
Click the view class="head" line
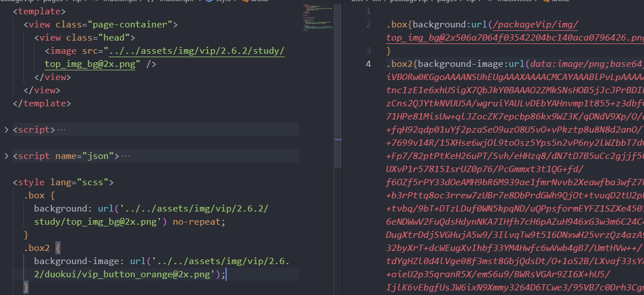(x=84, y=38)
